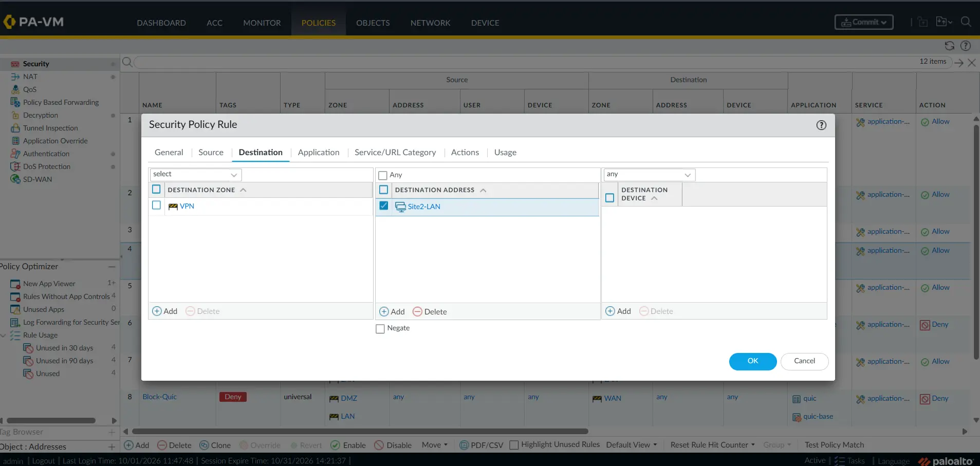Open NAT policies in the sidebar
This screenshot has width=980, height=466.
click(x=30, y=77)
